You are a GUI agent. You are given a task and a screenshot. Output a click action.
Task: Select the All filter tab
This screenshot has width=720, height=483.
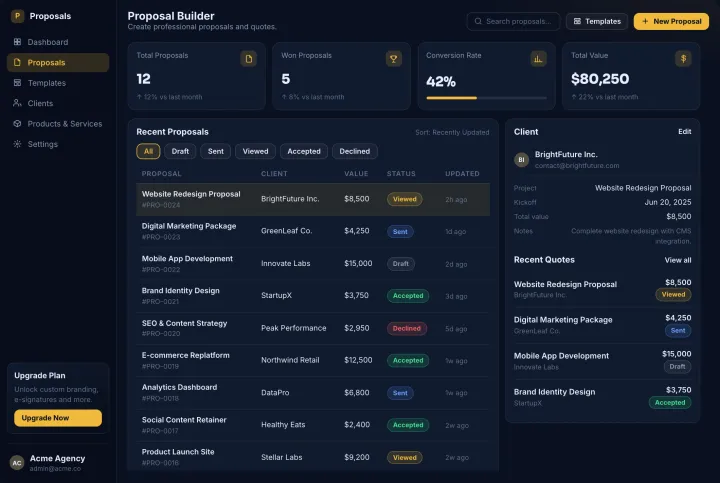point(148,151)
